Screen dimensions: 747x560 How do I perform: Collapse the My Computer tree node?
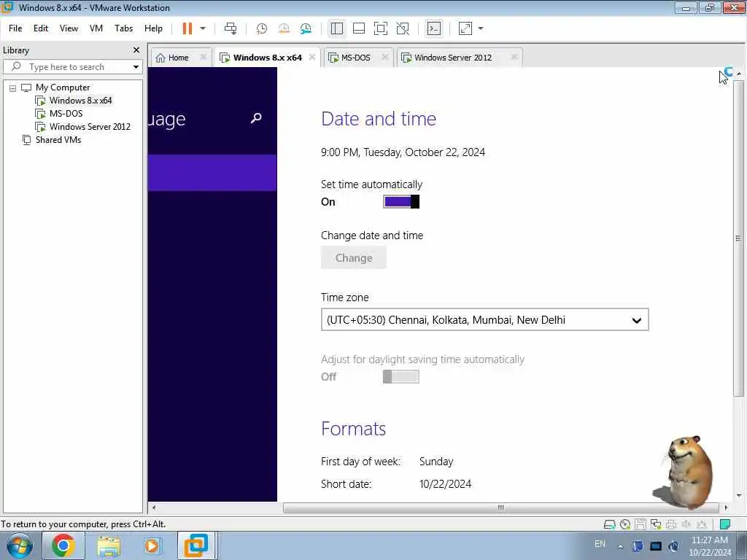click(x=13, y=88)
